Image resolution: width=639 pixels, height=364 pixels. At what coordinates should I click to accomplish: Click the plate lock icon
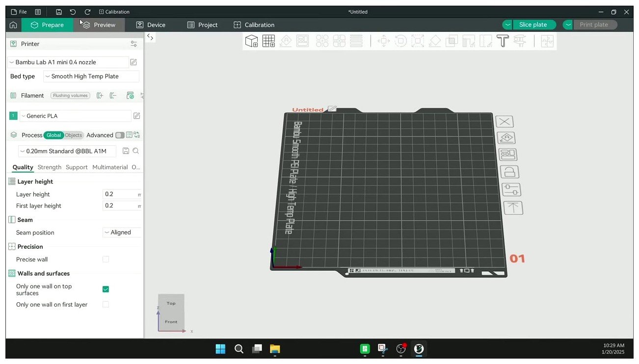[x=509, y=172]
